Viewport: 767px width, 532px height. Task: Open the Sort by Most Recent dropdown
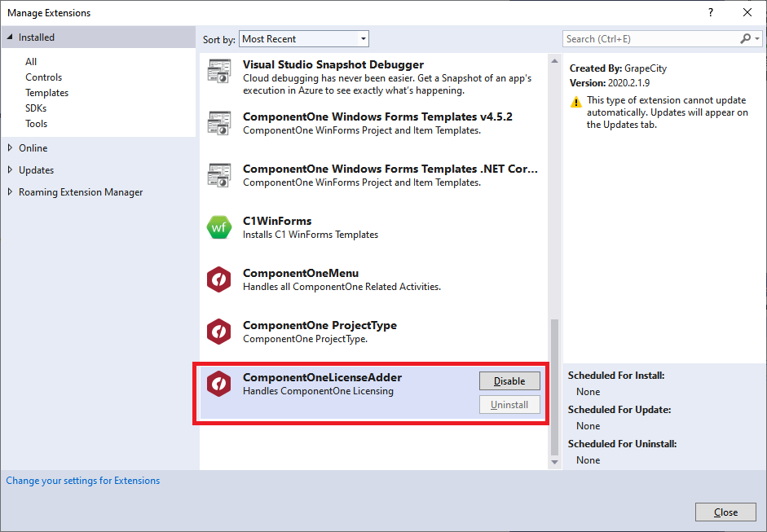pos(304,39)
